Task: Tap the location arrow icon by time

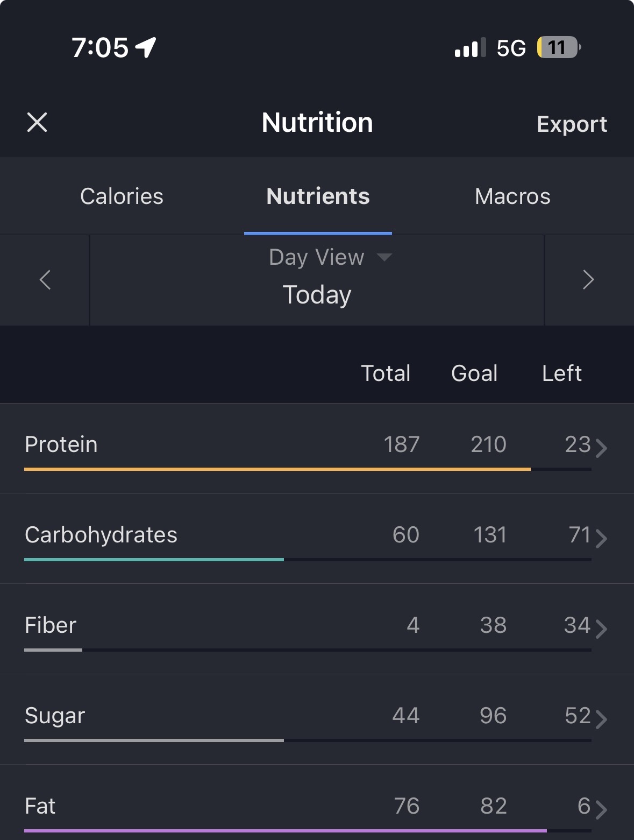Action: (146, 47)
